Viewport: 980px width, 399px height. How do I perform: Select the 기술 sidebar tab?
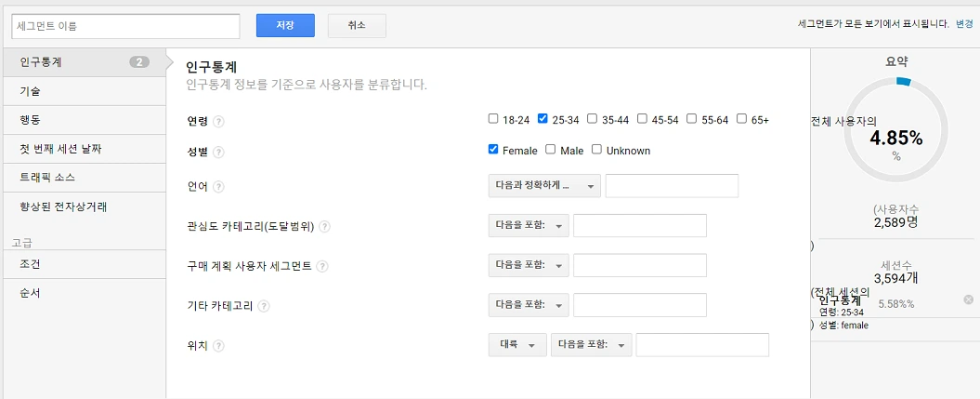(x=83, y=91)
